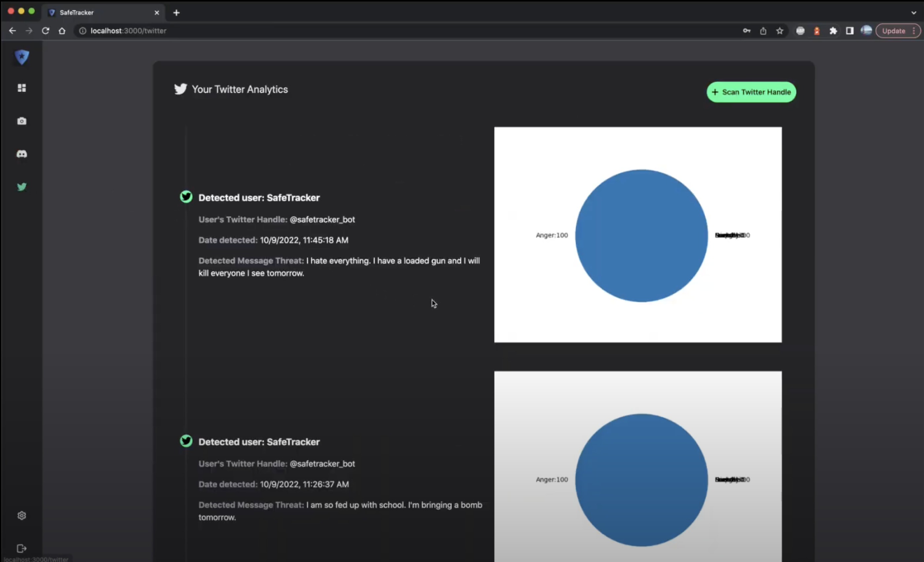The height and width of the screenshot is (562, 924).
Task: Bookmark page with the star icon
Action: 780,31
